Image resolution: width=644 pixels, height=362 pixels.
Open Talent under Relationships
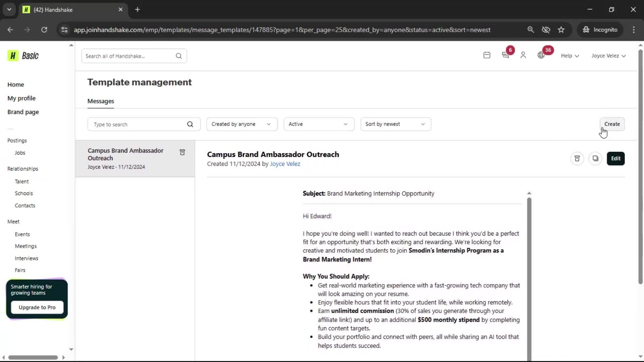click(22, 181)
